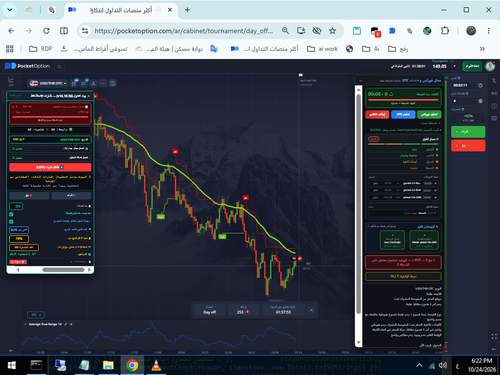Screen dimensions: 500x375
Task: Bookmark this page with the star icon
Action: pos(332,31)
